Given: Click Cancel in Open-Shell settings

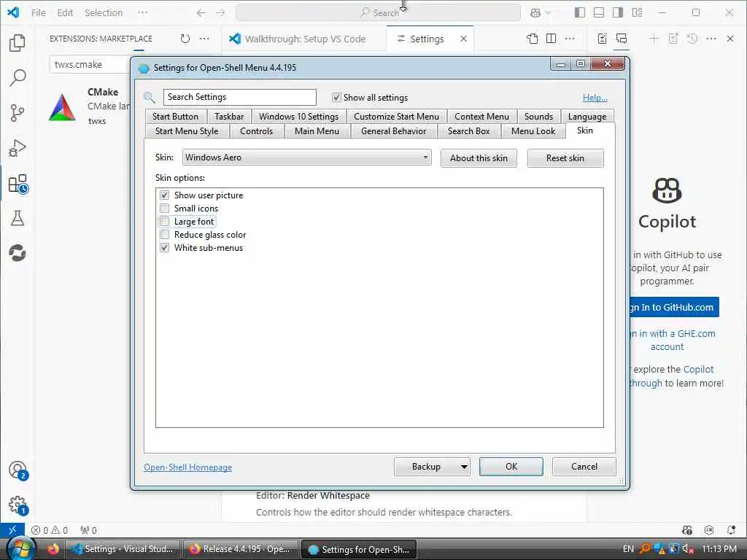Looking at the screenshot, I should tap(584, 467).
